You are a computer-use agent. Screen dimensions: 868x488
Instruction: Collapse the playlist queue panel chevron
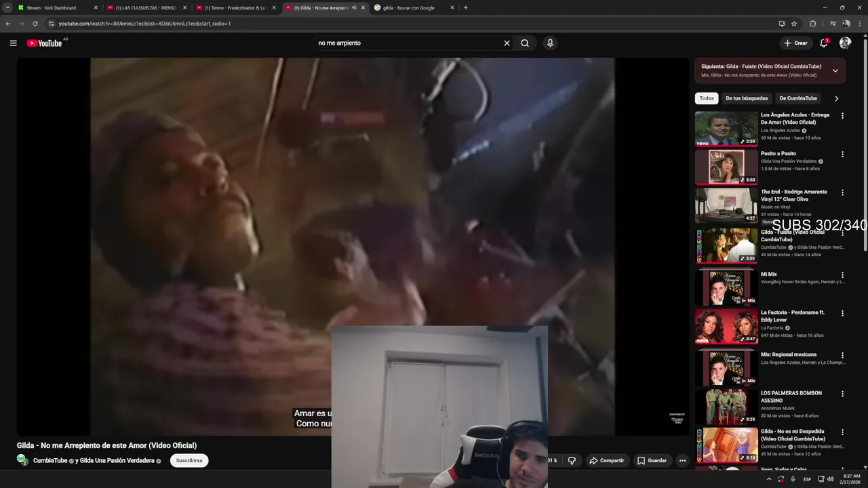pyautogui.click(x=835, y=70)
